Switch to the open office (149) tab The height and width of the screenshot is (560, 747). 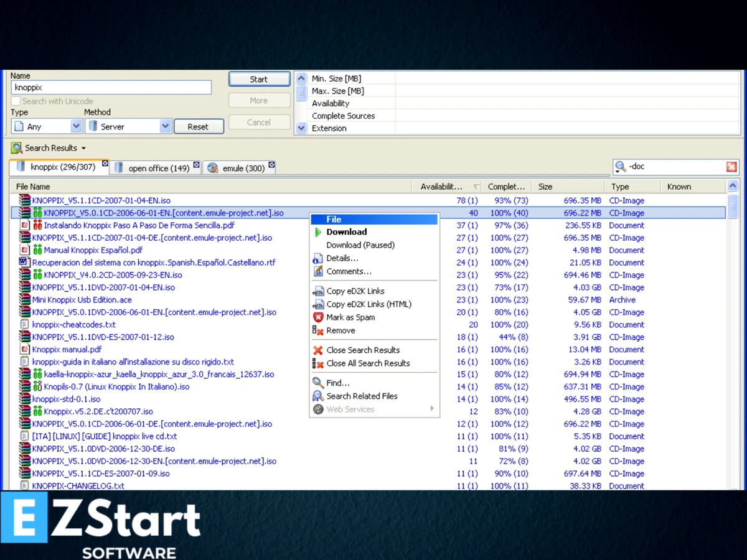coord(155,168)
